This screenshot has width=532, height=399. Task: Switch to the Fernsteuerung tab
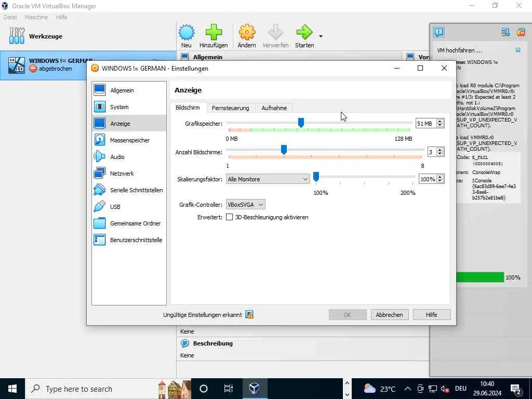click(230, 108)
